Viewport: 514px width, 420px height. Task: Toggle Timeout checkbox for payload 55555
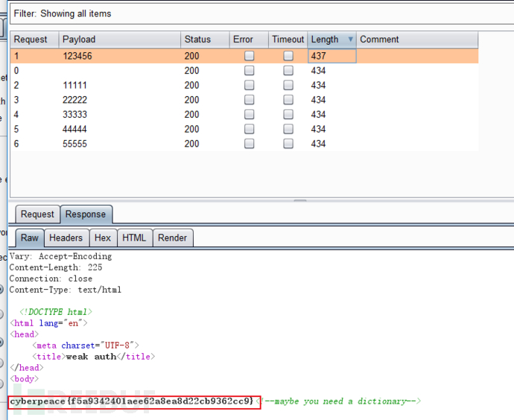click(288, 144)
